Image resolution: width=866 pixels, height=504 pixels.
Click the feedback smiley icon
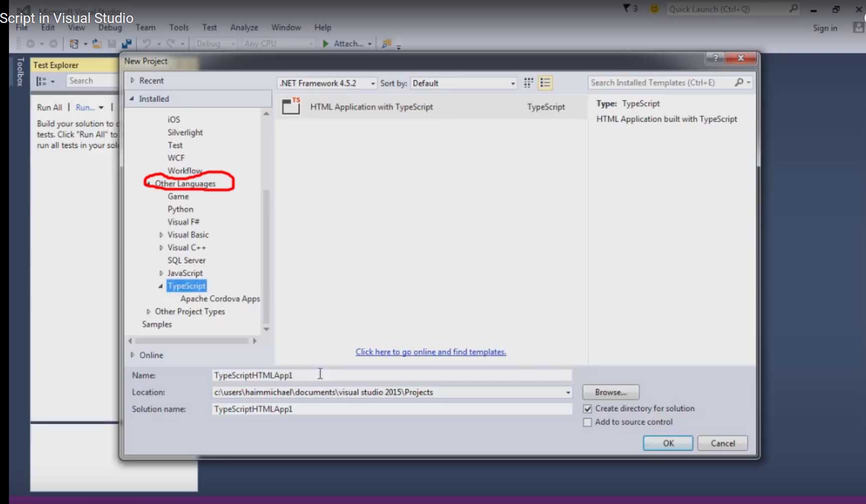[x=654, y=9]
